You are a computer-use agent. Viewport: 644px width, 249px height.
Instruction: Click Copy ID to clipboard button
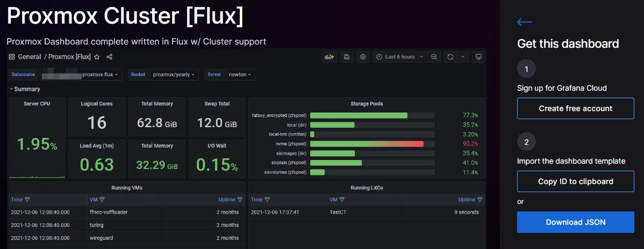click(575, 181)
